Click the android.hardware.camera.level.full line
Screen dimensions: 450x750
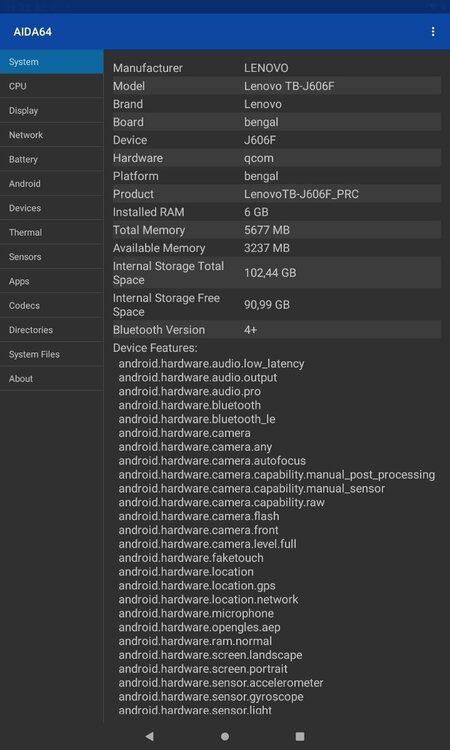[208, 544]
